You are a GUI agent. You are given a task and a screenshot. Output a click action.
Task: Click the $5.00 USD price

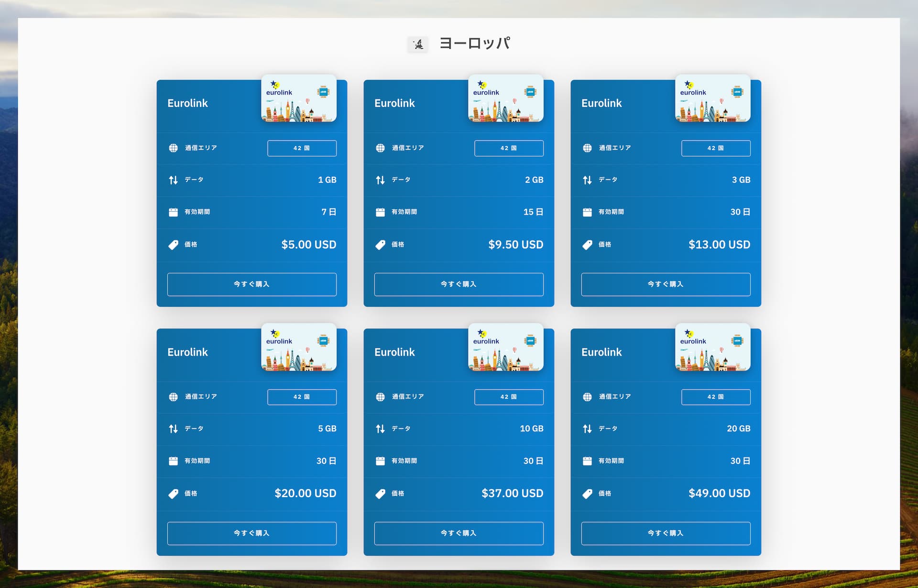[309, 245]
